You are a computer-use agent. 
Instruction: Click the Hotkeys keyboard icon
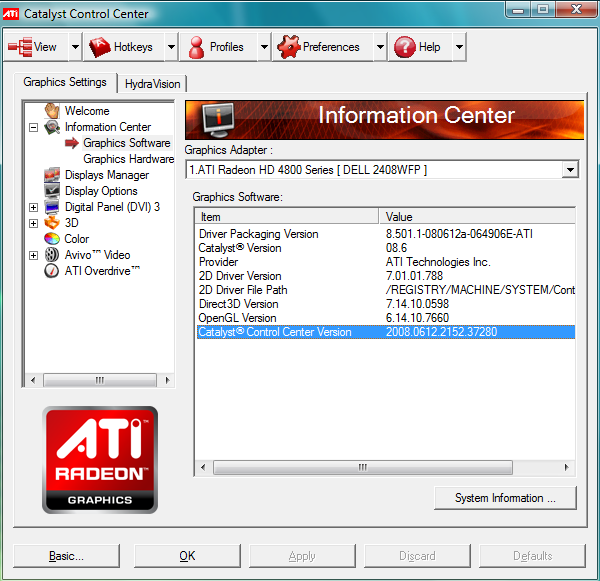click(99, 47)
